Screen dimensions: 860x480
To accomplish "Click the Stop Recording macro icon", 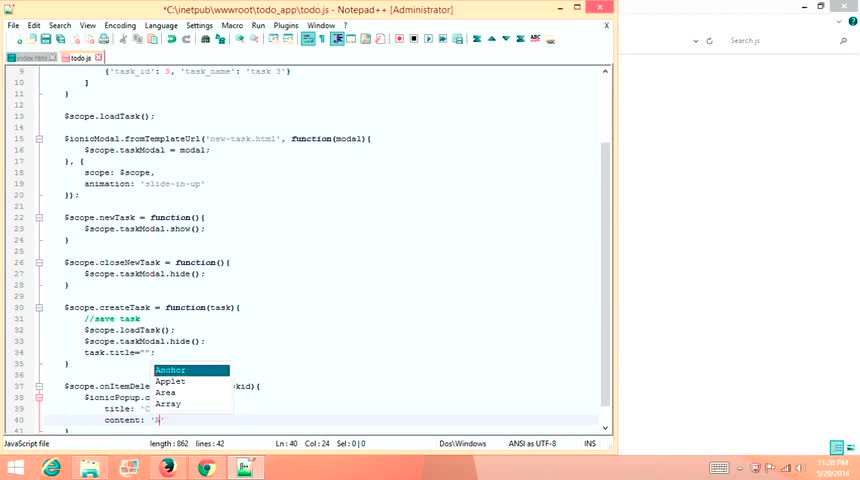I will click(414, 39).
